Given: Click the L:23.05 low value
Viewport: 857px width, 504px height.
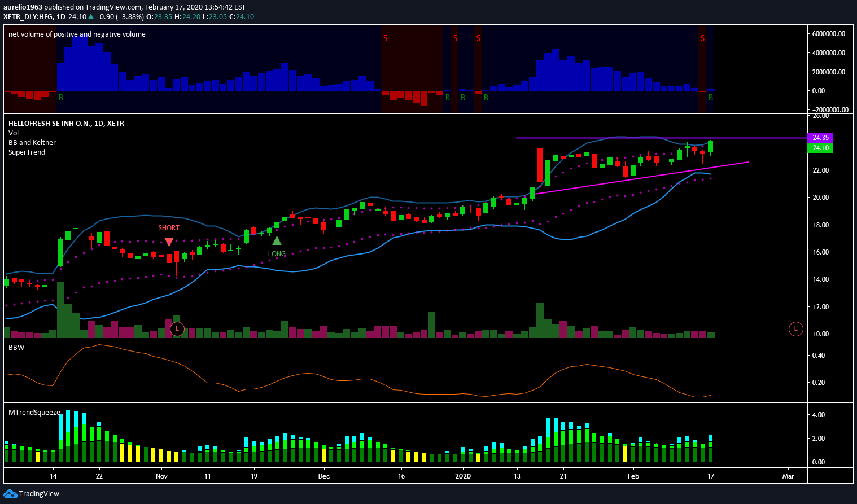Looking at the screenshot, I should point(215,17).
